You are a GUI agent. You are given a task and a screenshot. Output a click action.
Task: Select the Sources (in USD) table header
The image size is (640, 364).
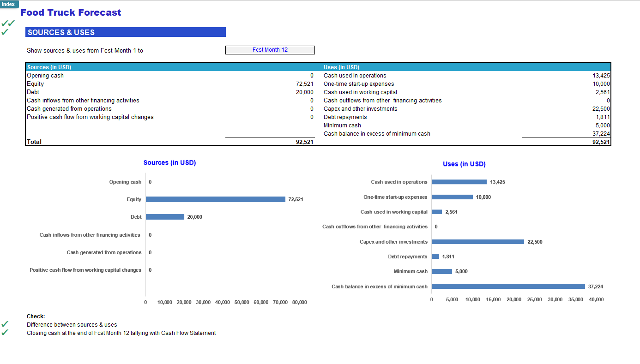click(49, 67)
